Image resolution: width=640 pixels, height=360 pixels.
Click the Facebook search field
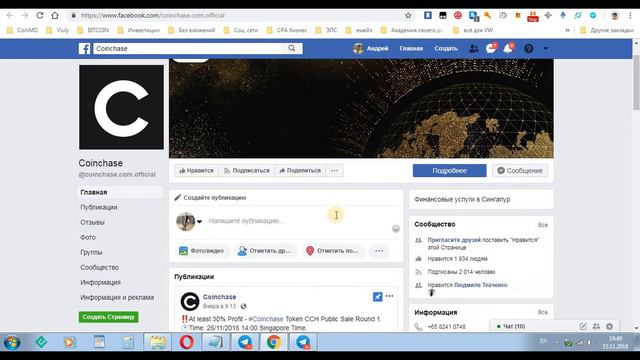coord(188,49)
